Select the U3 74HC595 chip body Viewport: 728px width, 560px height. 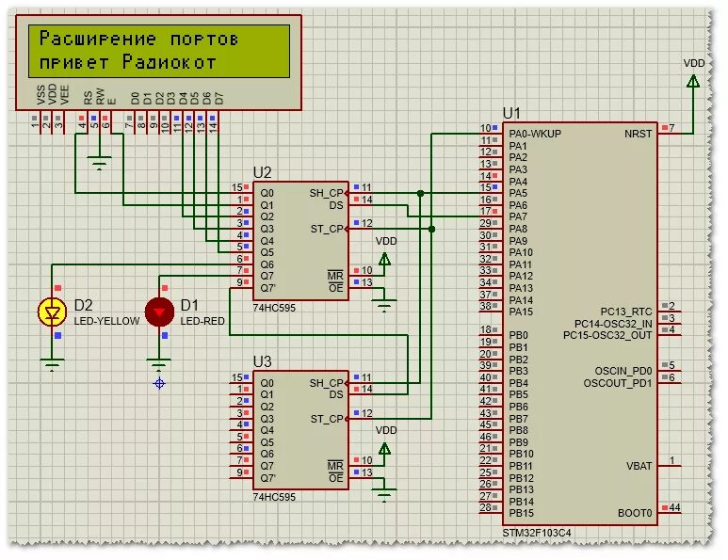click(300, 430)
